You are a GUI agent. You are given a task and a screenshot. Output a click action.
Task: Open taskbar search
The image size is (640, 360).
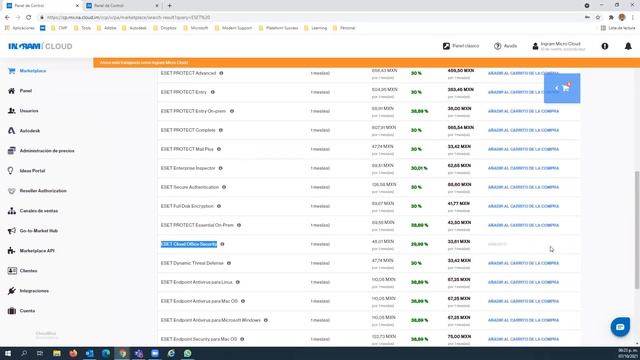[x=24, y=353]
